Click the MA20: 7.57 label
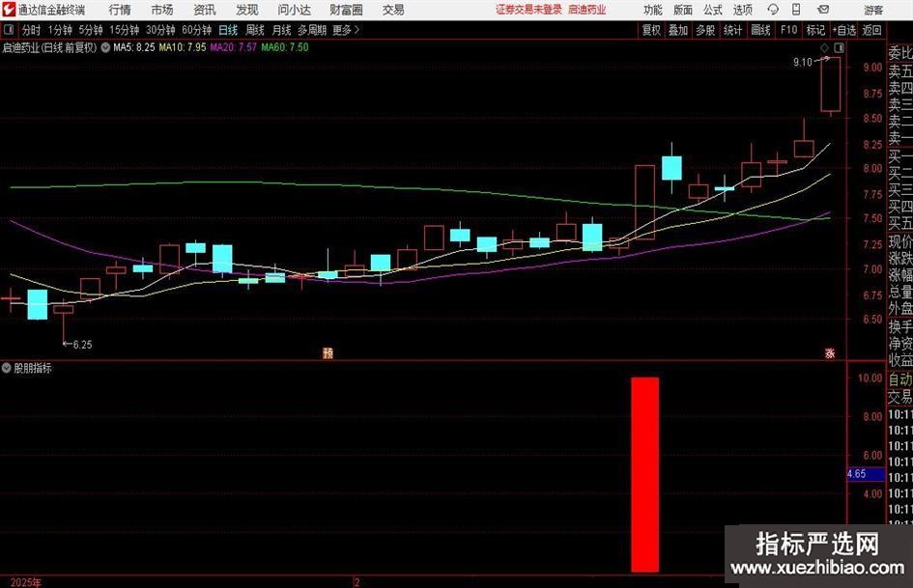 coord(233,47)
